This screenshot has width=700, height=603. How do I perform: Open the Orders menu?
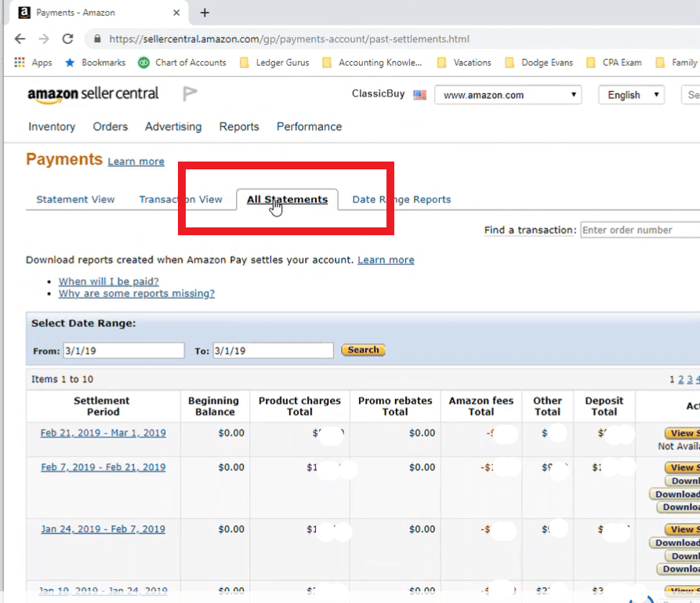(x=111, y=127)
